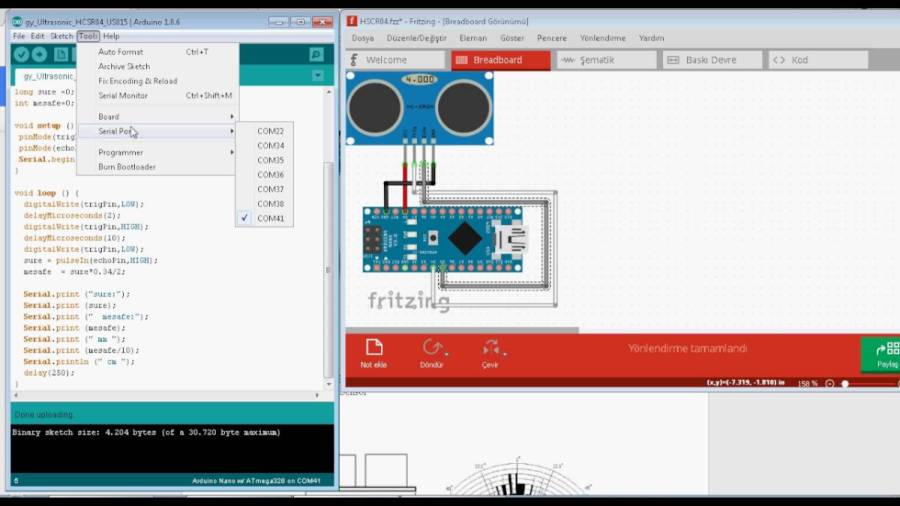Select COM35 in Serial Port submenu
This screenshot has width=900, height=506.
pos(265,160)
